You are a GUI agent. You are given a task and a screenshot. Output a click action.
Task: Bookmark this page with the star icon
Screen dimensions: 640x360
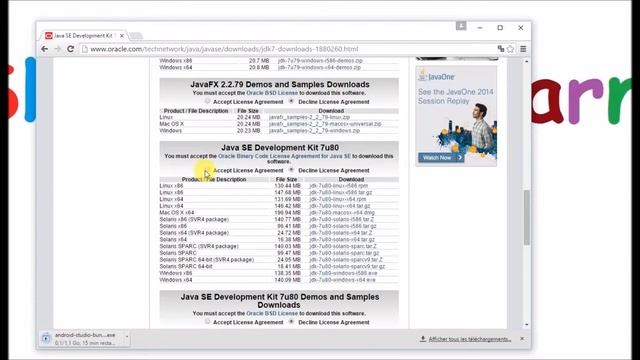click(510, 49)
